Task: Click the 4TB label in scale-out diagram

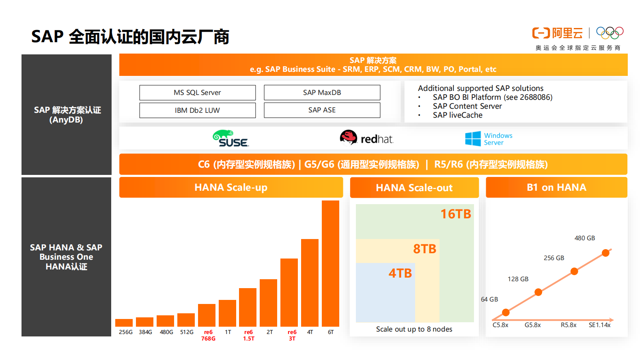Action: pyautogui.click(x=400, y=273)
